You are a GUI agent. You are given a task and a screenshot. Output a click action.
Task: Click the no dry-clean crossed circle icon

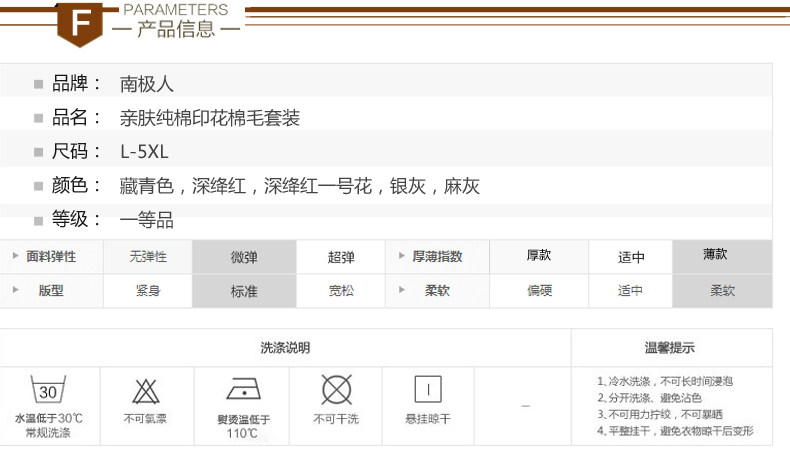click(337, 389)
